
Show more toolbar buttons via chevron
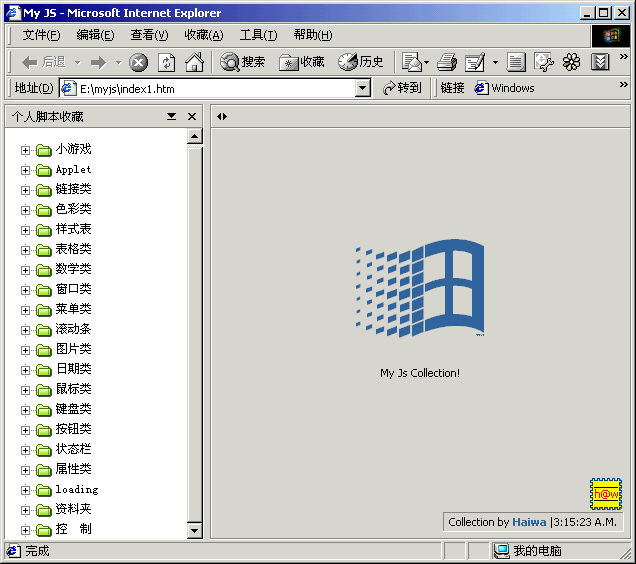[623, 57]
